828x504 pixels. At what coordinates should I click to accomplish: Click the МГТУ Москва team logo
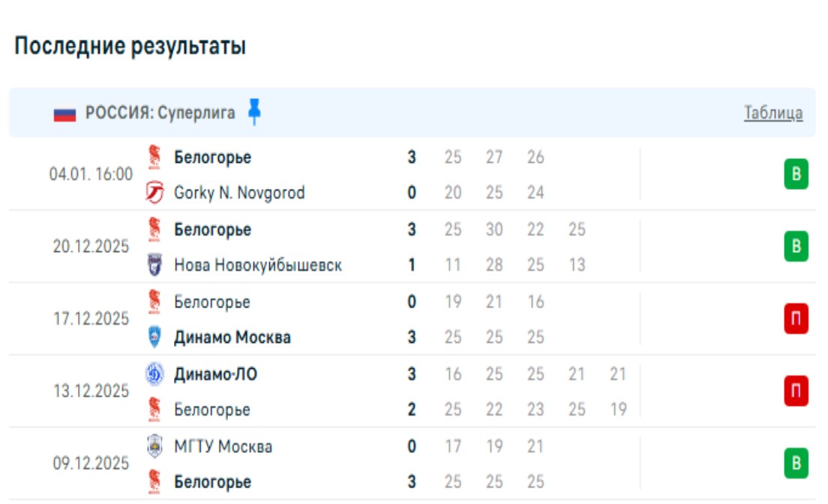154,446
